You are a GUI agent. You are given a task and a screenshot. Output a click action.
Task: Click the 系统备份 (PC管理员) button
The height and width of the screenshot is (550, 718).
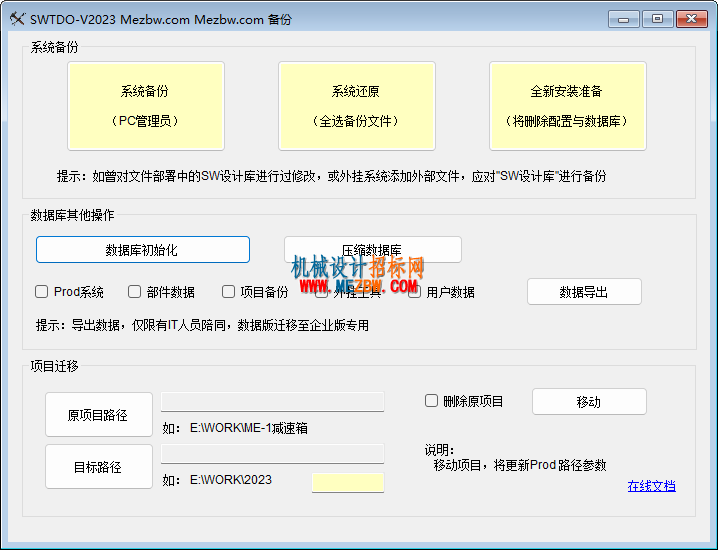click(x=146, y=106)
